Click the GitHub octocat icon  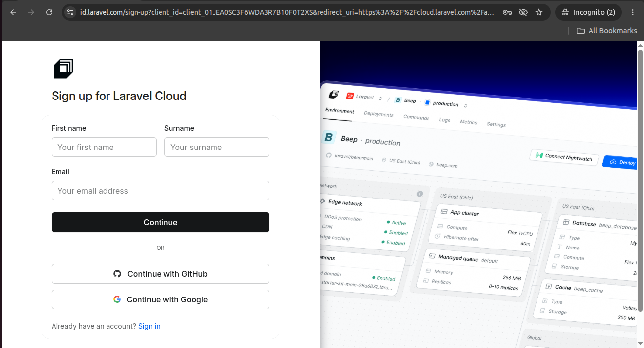[x=117, y=274]
